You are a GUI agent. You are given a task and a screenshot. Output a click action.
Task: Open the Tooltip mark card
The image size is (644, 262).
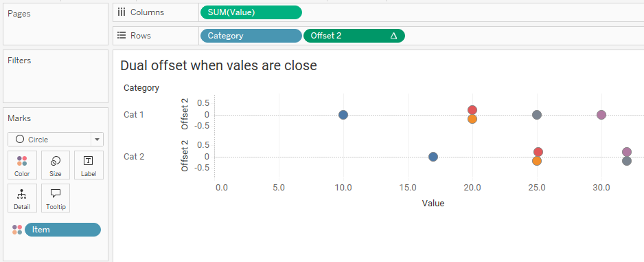tap(56, 198)
